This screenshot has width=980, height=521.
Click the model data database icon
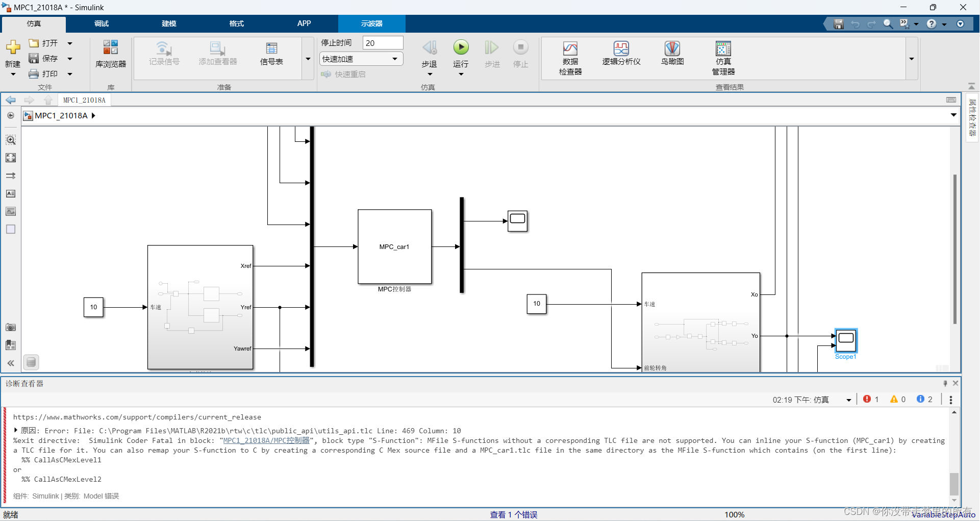pyautogui.click(x=31, y=362)
